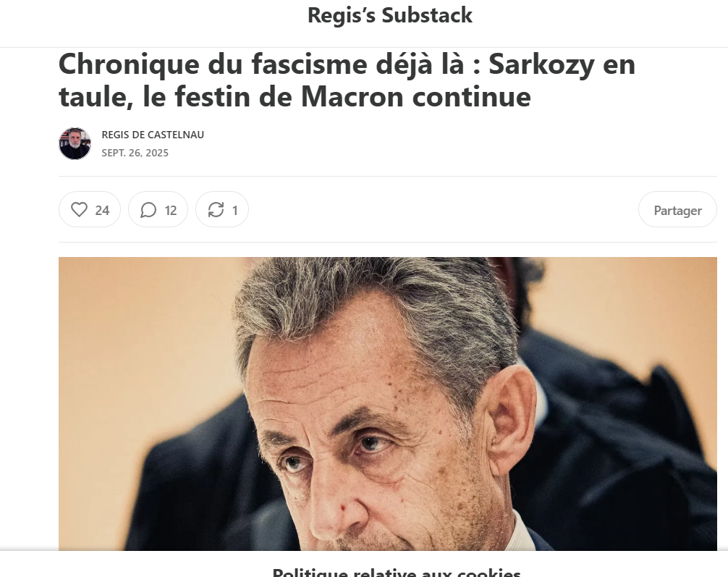728x577 pixels.
Task: Click the cookie banner panel at the bottom
Action: coord(364,564)
